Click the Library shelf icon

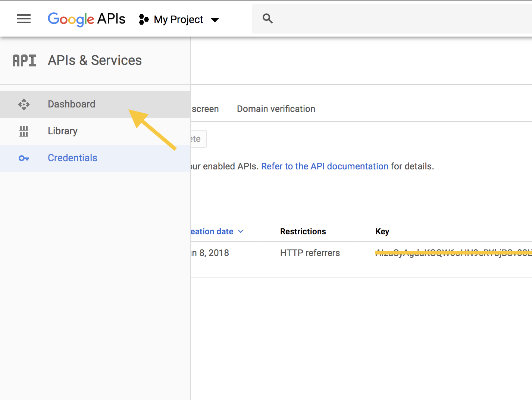(x=24, y=131)
